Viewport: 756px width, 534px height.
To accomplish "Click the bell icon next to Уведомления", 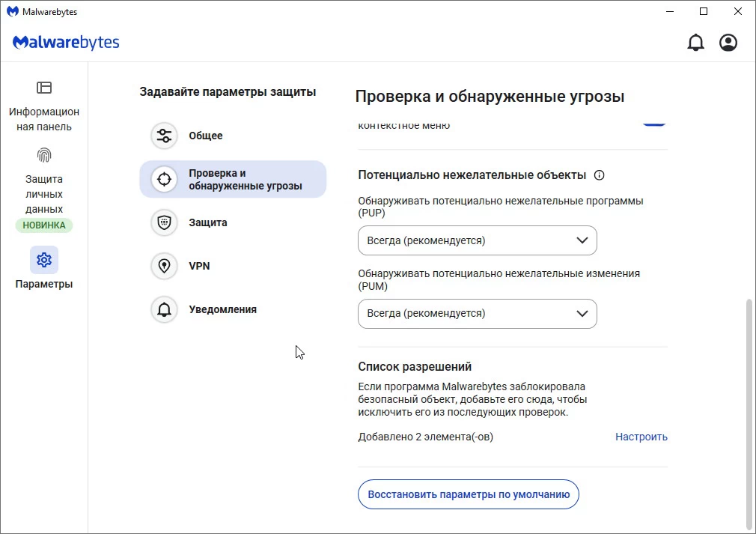I will [x=164, y=309].
